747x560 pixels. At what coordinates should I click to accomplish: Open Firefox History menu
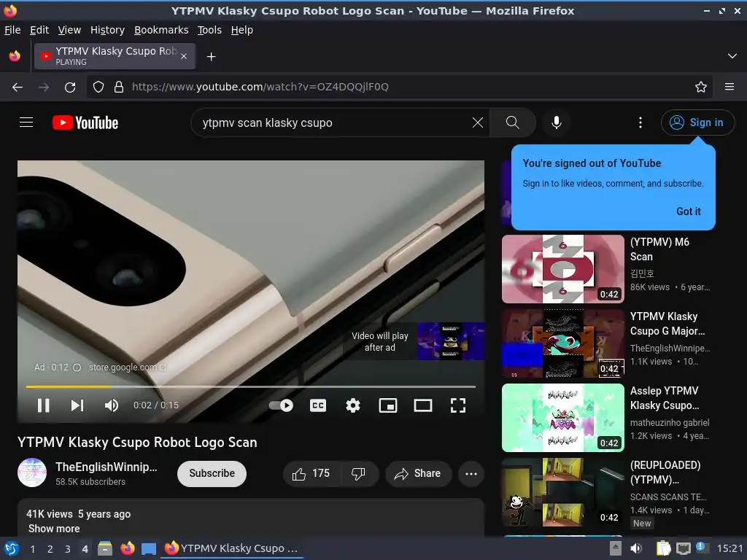click(x=107, y=30)
